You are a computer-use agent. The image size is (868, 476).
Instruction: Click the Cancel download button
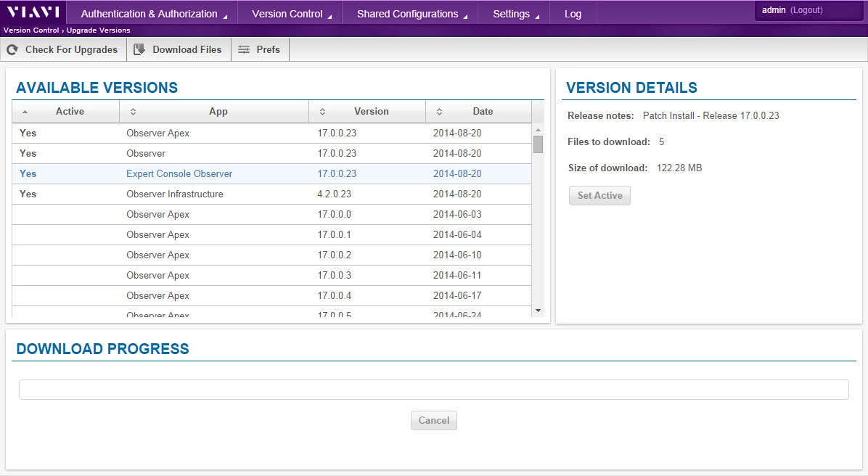[x=434, y=420]
